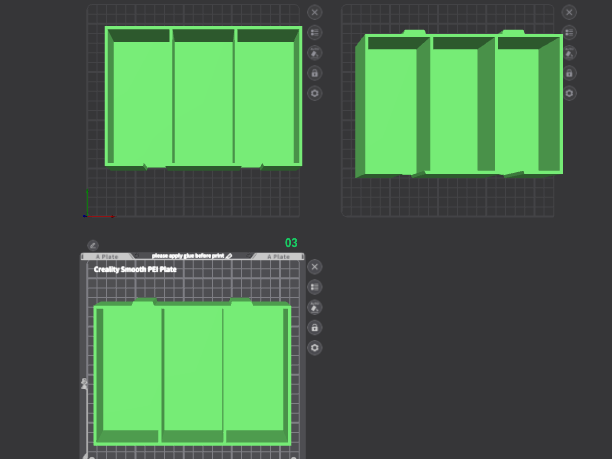Viewport: 612px width, 459px height.
Task: Remove all objects from the top-right plate
Action: (x=569, y=12)
